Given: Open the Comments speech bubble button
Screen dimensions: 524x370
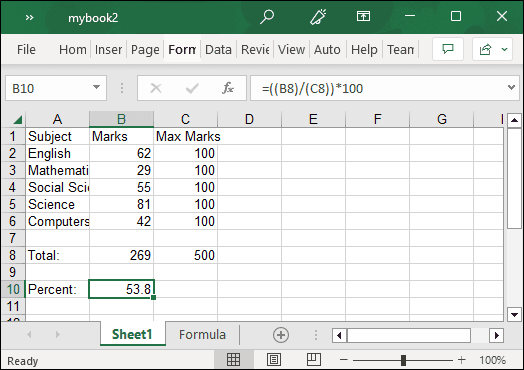Looking at the screenshot, I should pyautogui.click(x=448, y=49).
